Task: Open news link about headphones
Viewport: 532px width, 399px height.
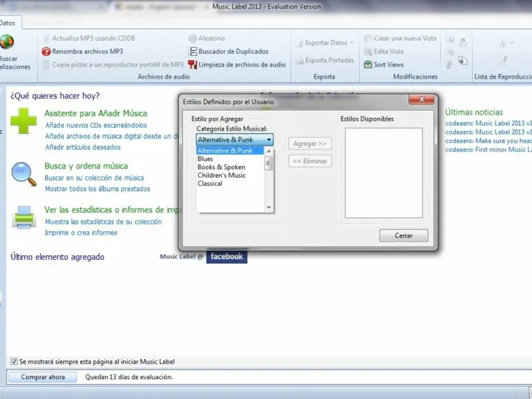Action: (489, 141)
